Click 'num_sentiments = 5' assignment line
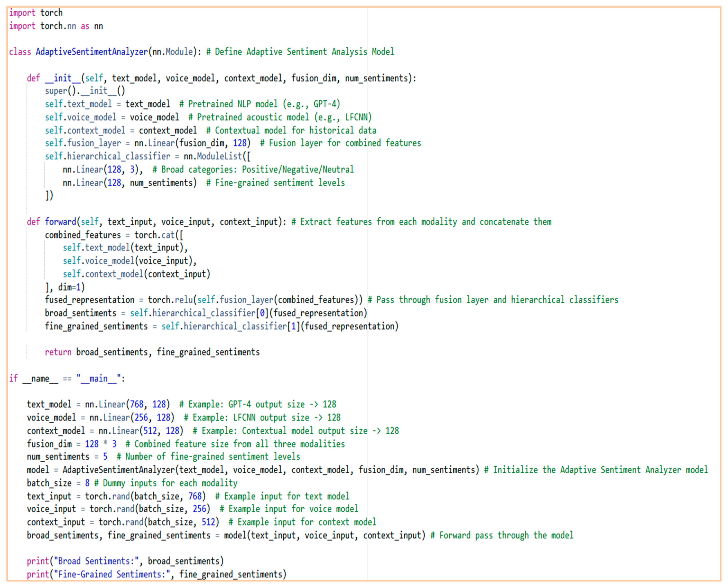Screen dimensions: 728x588 67,457
